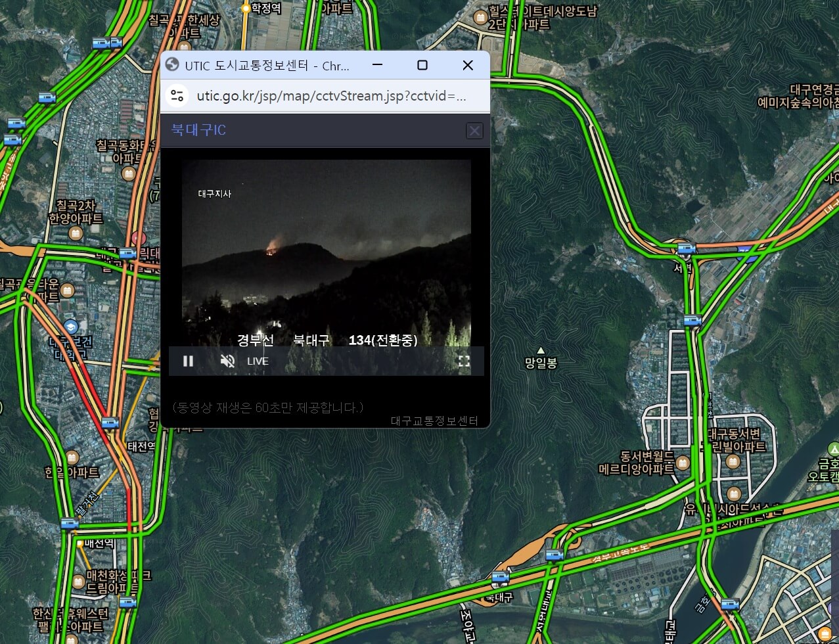
Task: Click the CCTV camera icon below 대구동서변 area
Action: click(x=730, y=604)
